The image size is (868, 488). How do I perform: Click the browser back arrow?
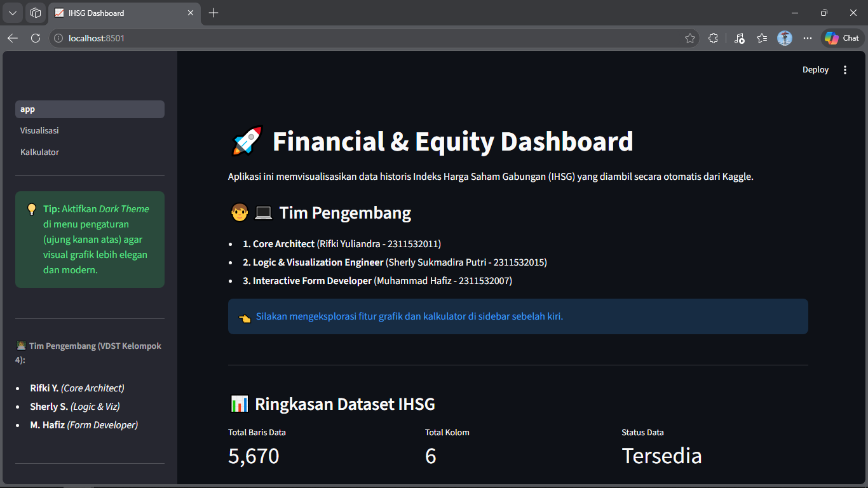[x=13, y=38]
